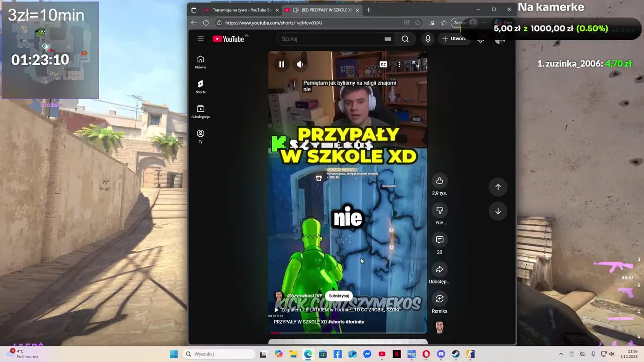Go back in the browser
Viewport: 644px width, 362px height.
194,23
